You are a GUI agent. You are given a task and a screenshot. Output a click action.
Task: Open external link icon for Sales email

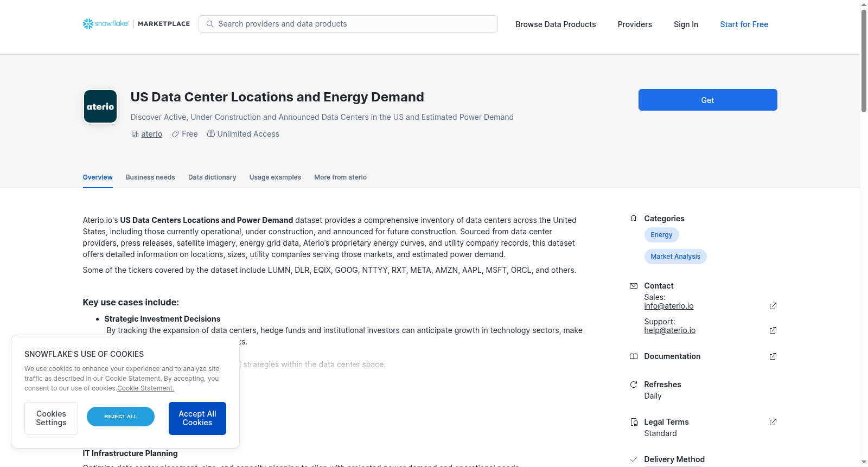[773, 306]
